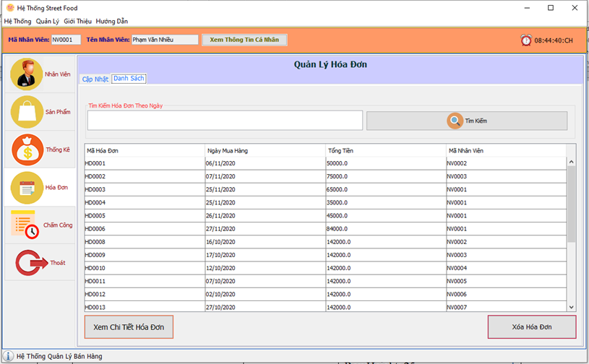Click total cell 75000.0

(x=386, y=176)
